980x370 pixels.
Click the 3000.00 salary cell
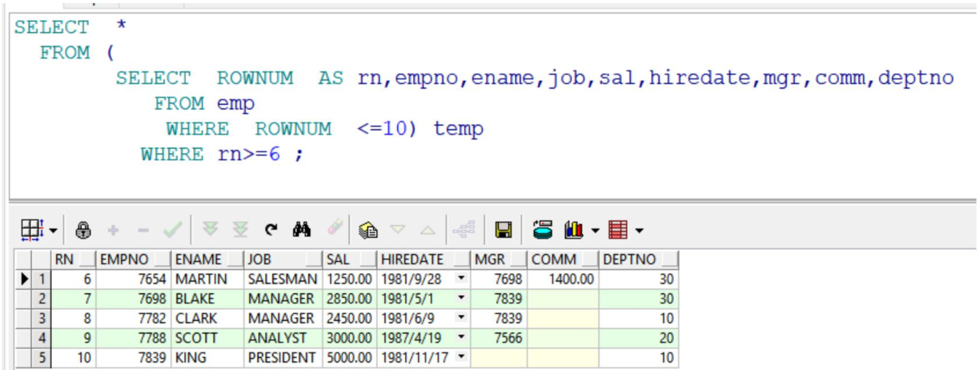point(350,338)
